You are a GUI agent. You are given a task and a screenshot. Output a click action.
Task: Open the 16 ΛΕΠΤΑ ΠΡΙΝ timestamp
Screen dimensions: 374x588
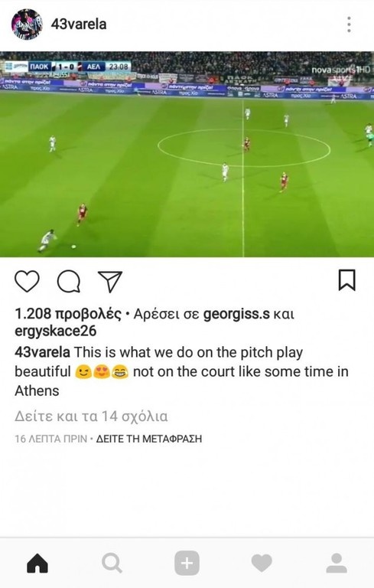point(50,439)
